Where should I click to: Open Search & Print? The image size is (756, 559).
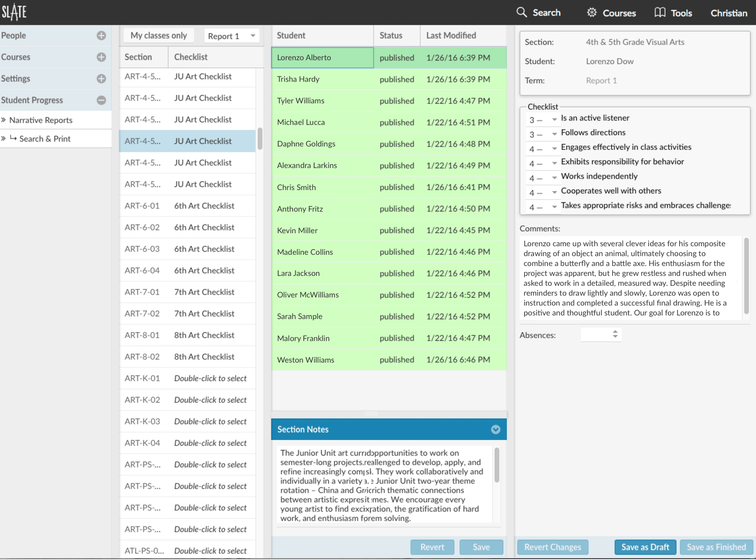tap(45, 139)
